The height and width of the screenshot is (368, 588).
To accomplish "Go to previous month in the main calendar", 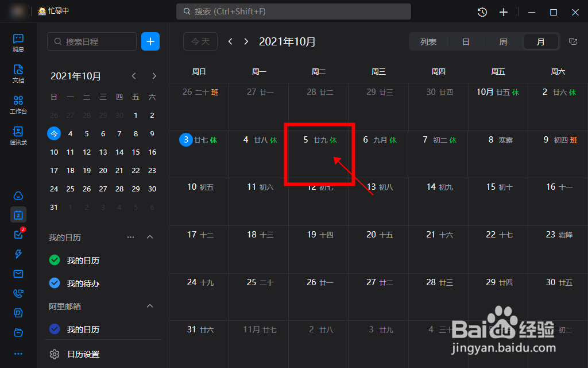I will coord(230,41).
